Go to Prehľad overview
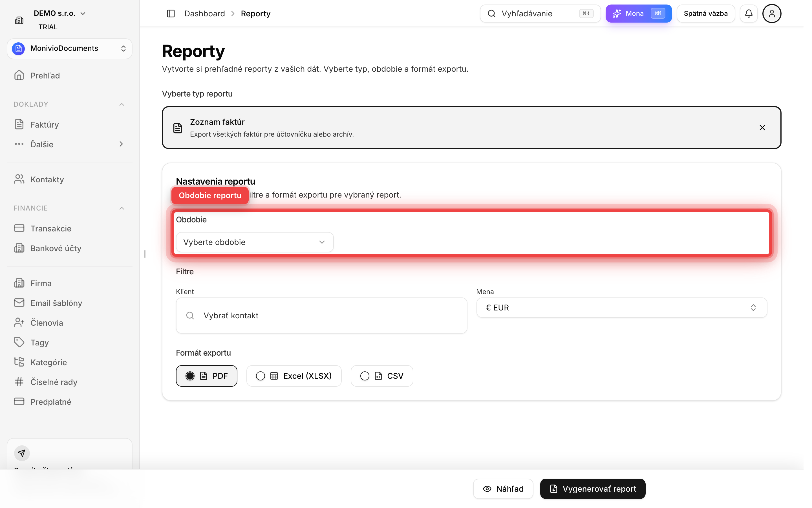This screenshot has height=508, width=812. click(69, 76)
